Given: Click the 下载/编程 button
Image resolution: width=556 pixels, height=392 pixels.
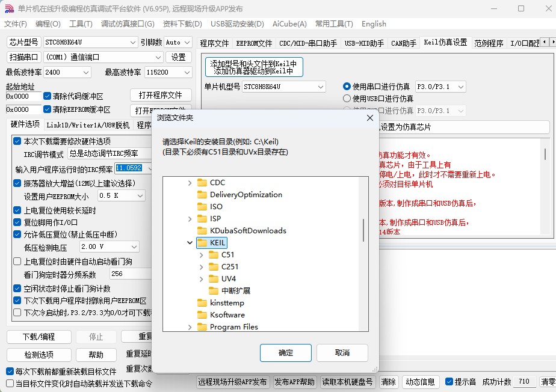Looking at the screenshot, I should tap(39, 337).
